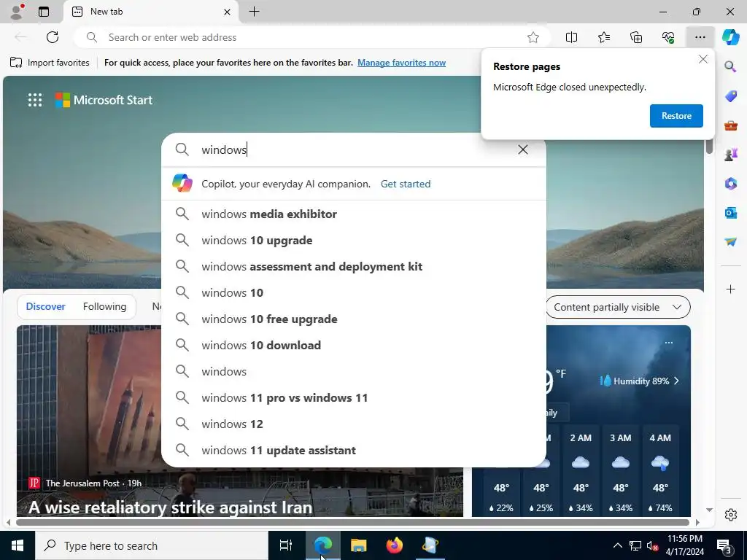Open weather card options ellipsis
The width and height of the screenshot is (747, 560).
click(x=669, y=343)
